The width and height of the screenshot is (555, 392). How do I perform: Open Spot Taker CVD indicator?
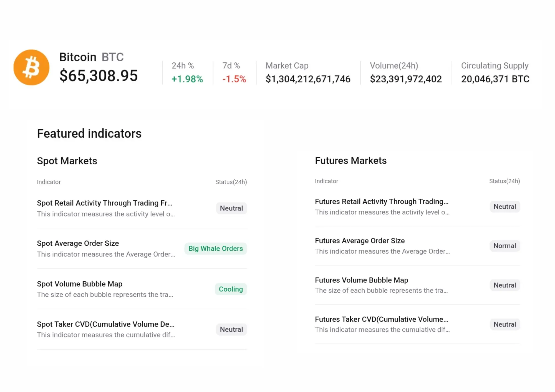click(x=106, y=324)
